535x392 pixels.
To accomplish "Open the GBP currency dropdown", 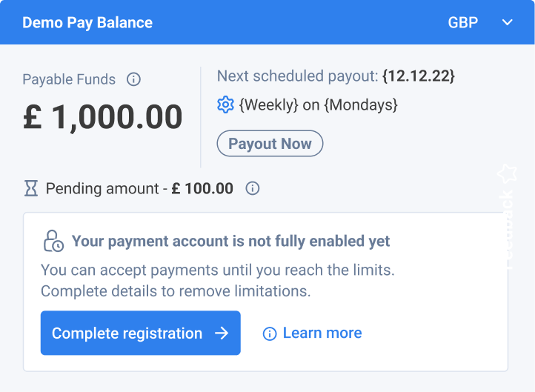I will pos(463,22).
